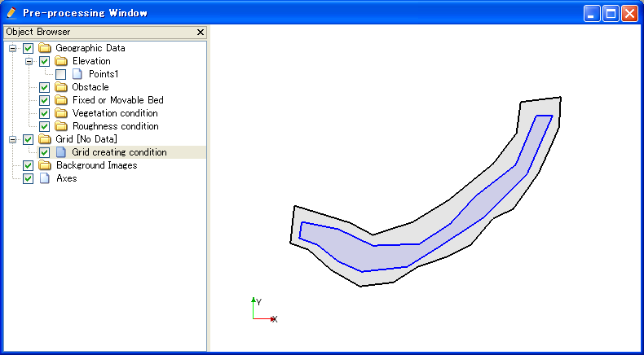Select the Grid [No Data] label
644x355 pixels.
tap(86, 139)
